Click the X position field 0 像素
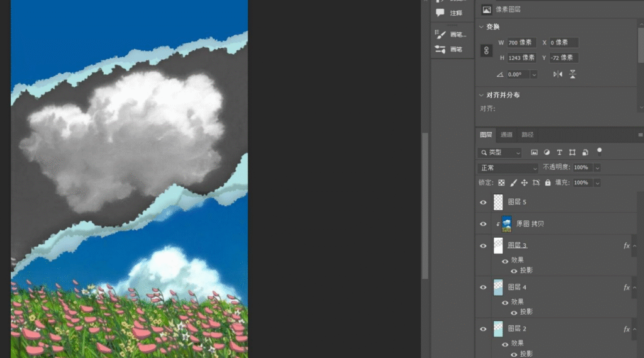Screen dimensions: 644x358 (x=563, y=42)
